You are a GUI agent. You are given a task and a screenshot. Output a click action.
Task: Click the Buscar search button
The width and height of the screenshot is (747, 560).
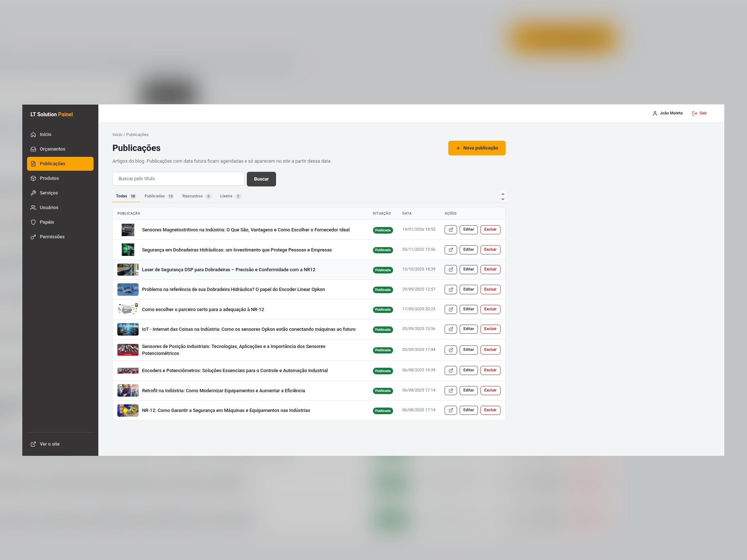(x=261, y=179)
